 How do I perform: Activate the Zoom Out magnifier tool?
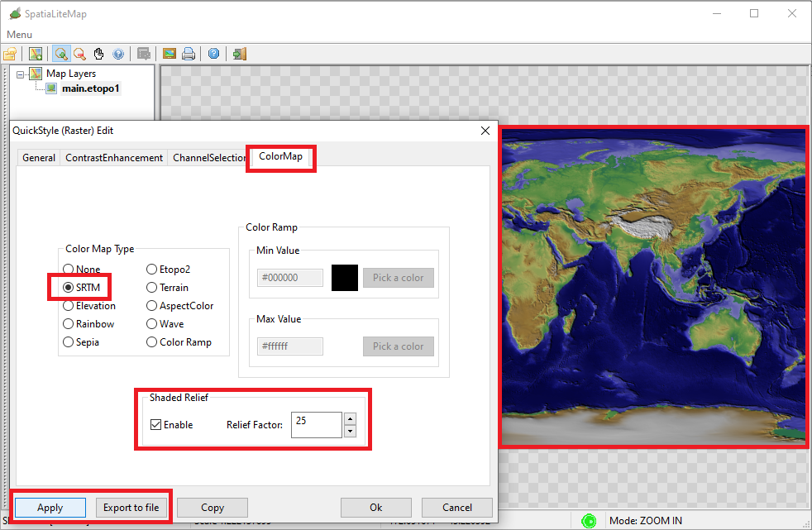79,54
